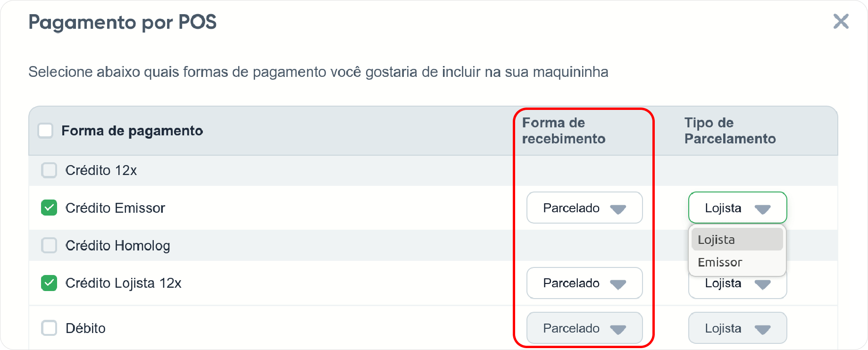Click the green checkmark icon beside Crédito Emissor
868x350 pixels.
(x=49, y=208)
